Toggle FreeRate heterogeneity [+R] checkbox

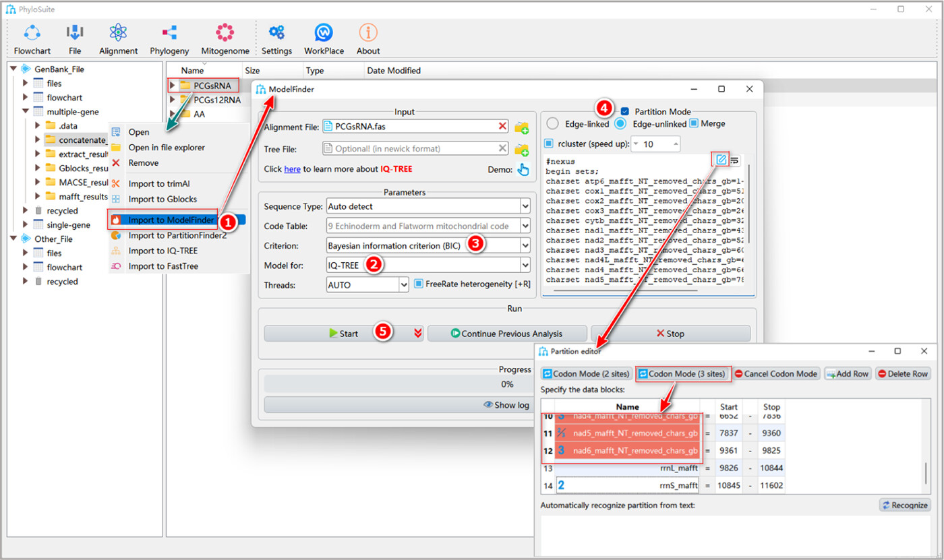coord(419,284)
